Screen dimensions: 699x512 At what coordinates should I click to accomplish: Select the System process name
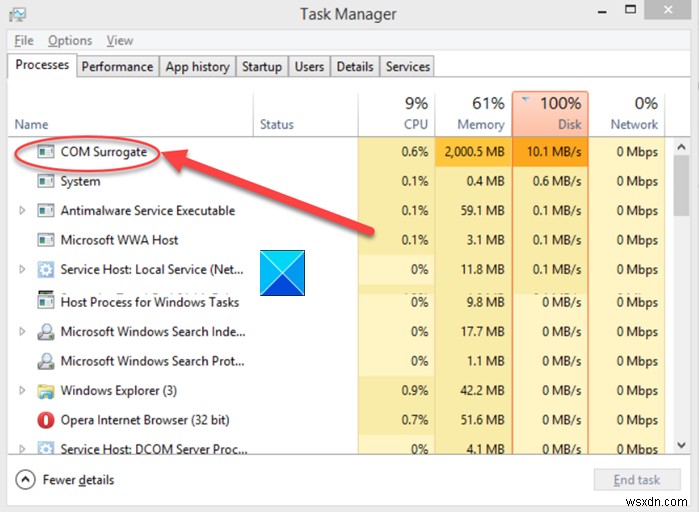point(80,181)
